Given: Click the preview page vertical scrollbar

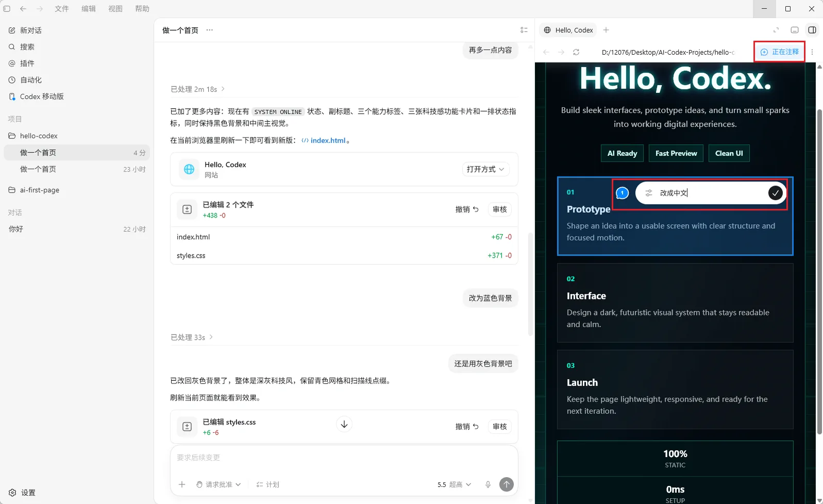Looking at the screenshot, I should [x=819, y=272].
